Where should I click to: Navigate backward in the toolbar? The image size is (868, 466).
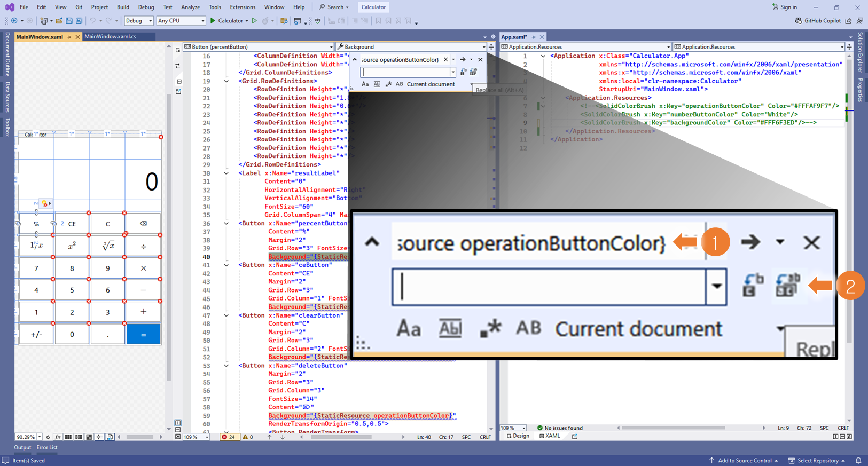pos(14,21)
